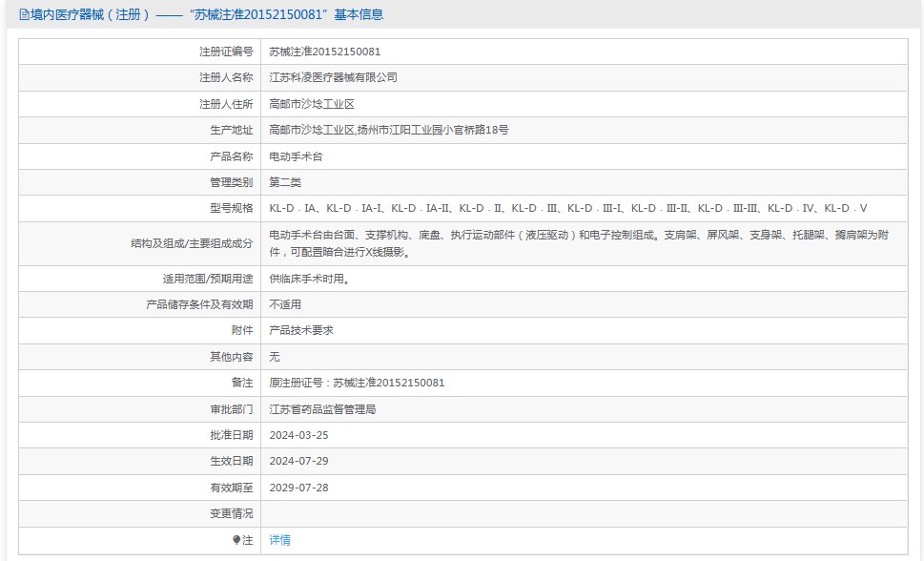Click the product name 电动手术台
Screen dimensions: 924x561
click(296, 156)
